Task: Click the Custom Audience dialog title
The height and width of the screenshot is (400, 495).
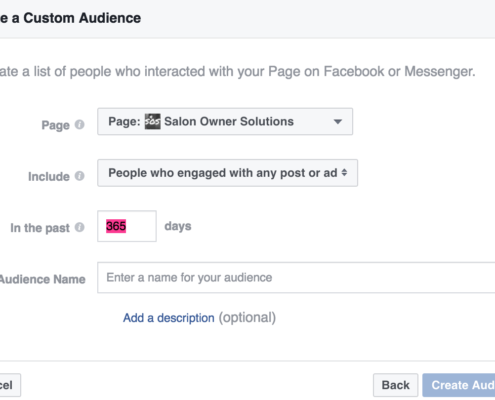Action: click(x=70, y=18)
